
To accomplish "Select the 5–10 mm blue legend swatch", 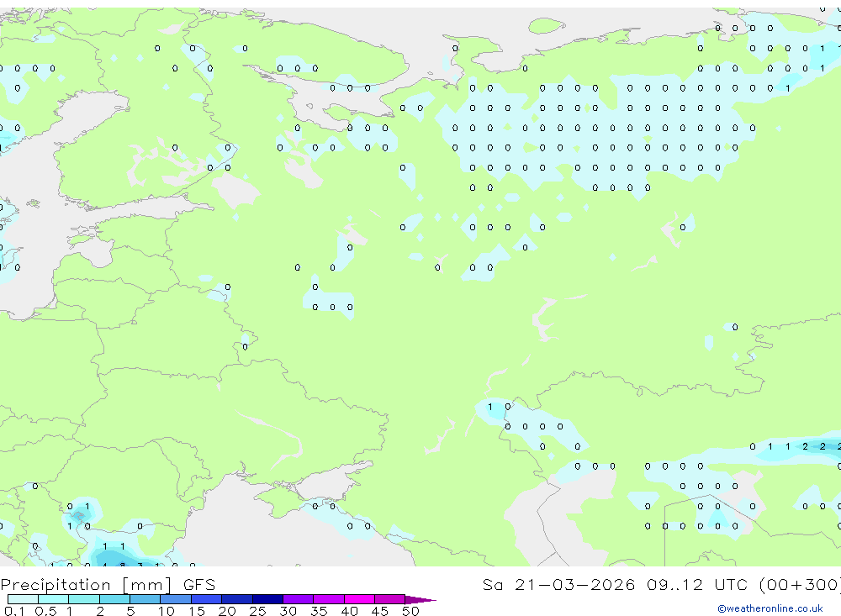I will point(145,599).
